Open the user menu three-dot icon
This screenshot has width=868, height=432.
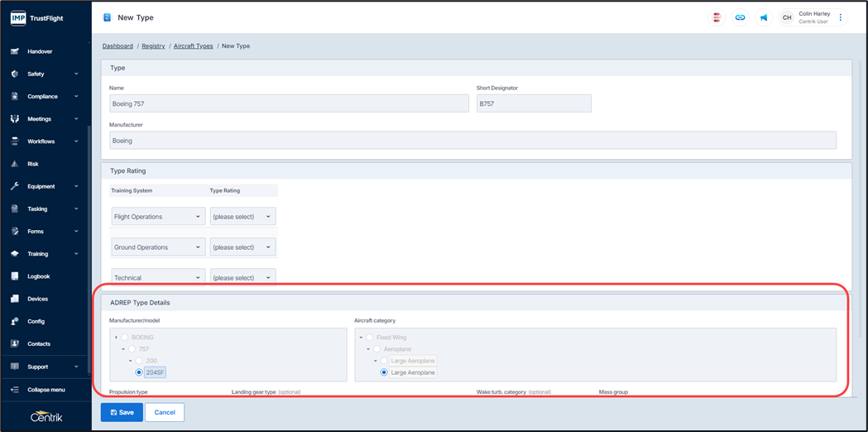pos(841,17)
